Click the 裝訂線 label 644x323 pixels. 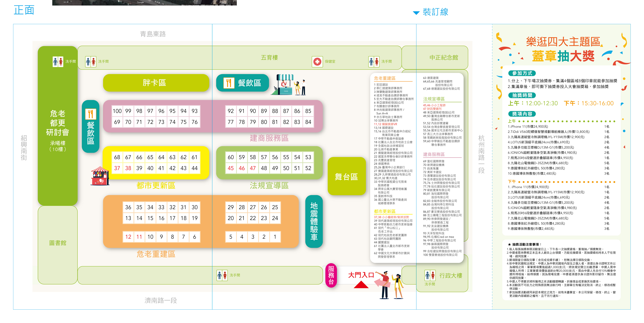(436, 12)
